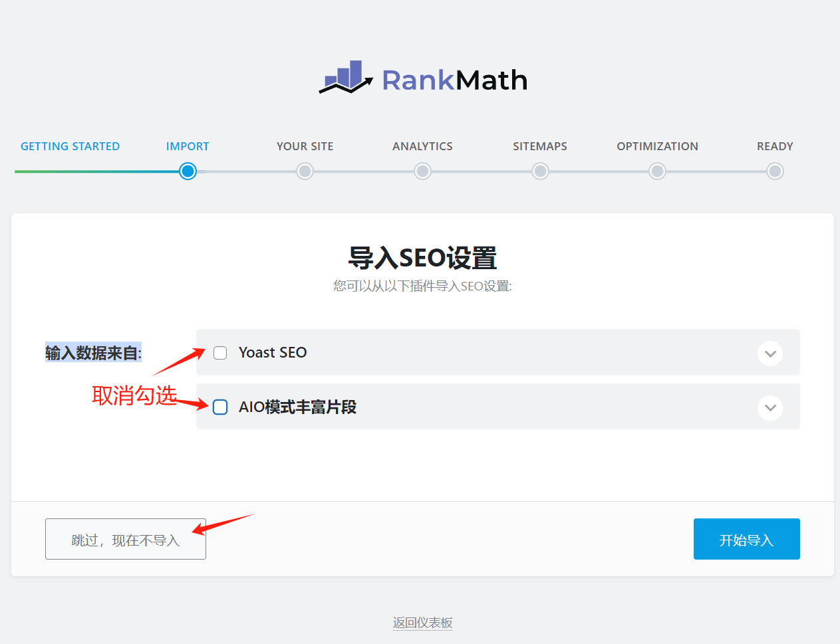Go to the Ready step label
The height and width of the screenshot is (644, 840).
coord(775,146)
